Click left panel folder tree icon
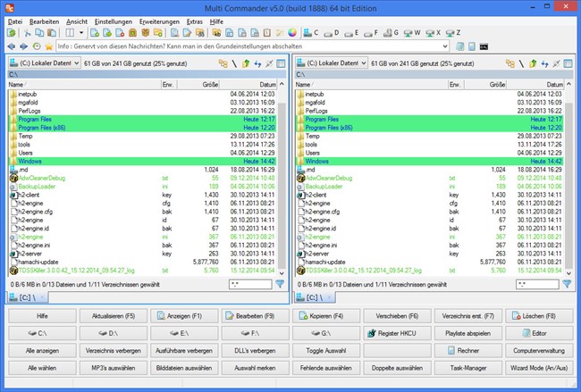Screen dimensions: 581x392 [x=223, y=63]
